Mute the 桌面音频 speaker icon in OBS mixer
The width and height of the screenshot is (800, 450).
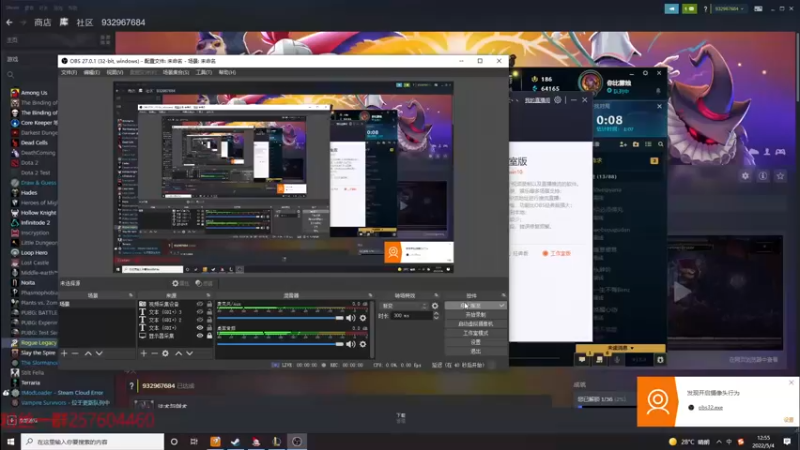click(x=351, y=344)
